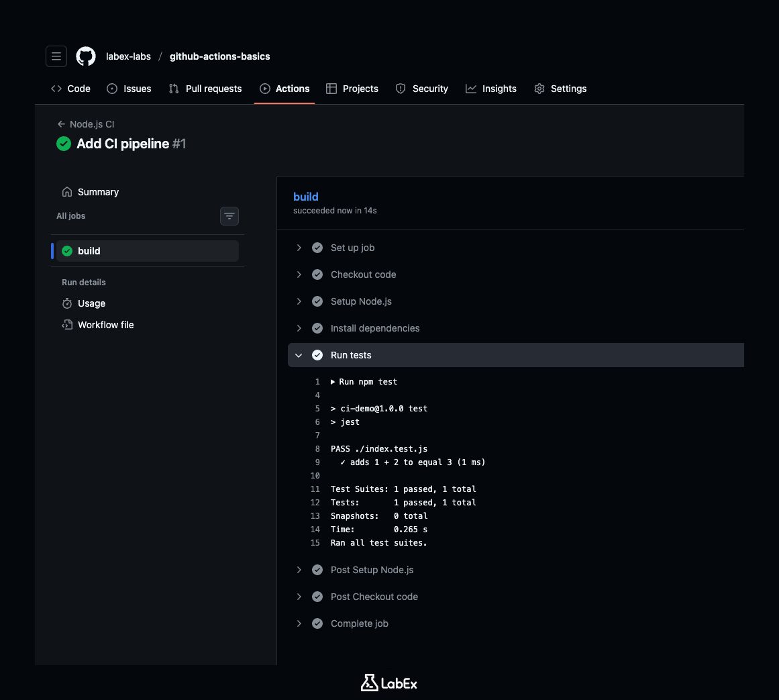Click the green success icon beside Add CI pipeline
This screenshot has height=700, width=779.
[64, 144]
